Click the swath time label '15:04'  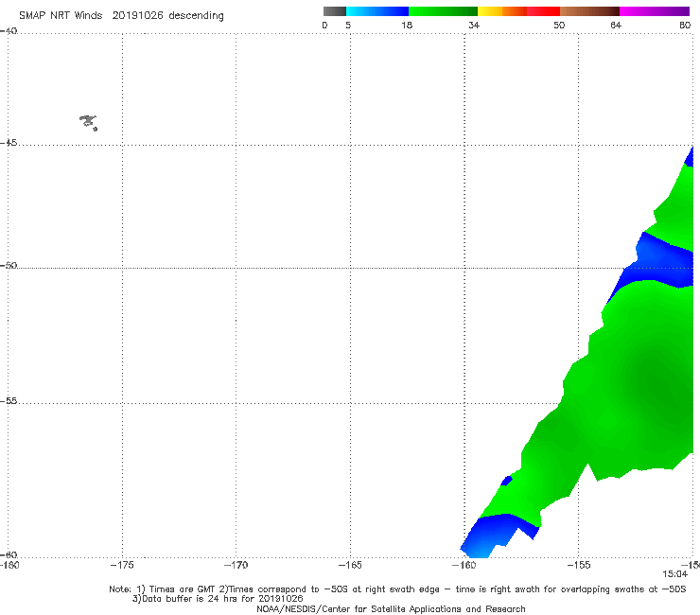(x=675, y=574)
